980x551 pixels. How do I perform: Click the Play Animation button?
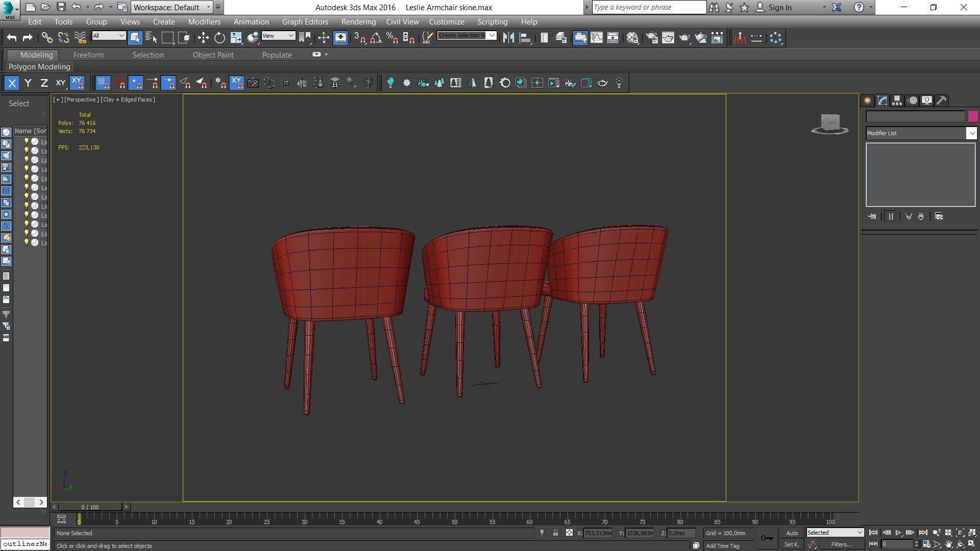click(x=898, y=533)
